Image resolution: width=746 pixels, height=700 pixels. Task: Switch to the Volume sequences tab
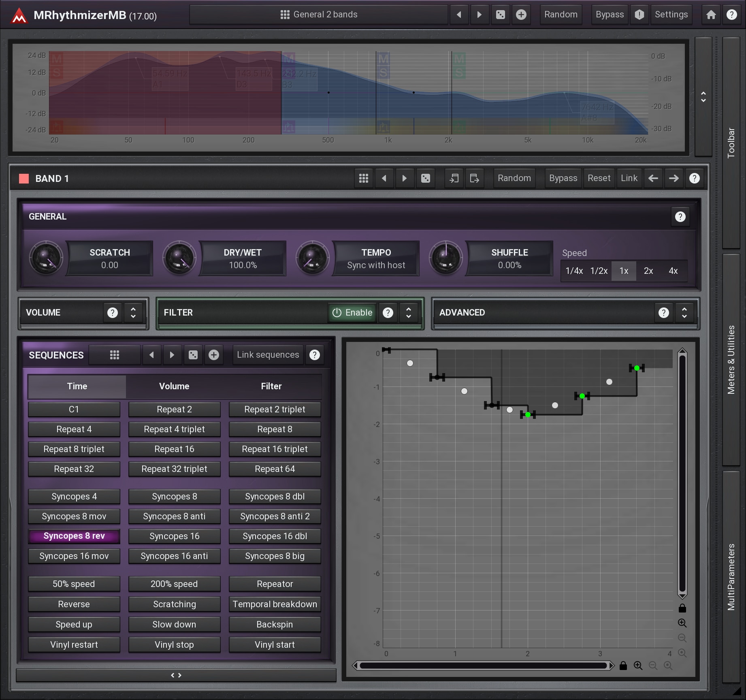174,386
